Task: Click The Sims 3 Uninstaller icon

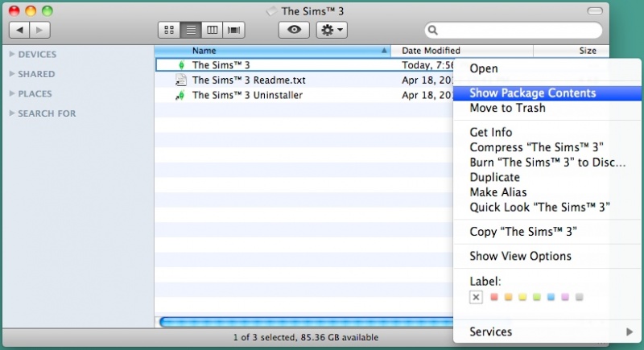Action: 180,95
